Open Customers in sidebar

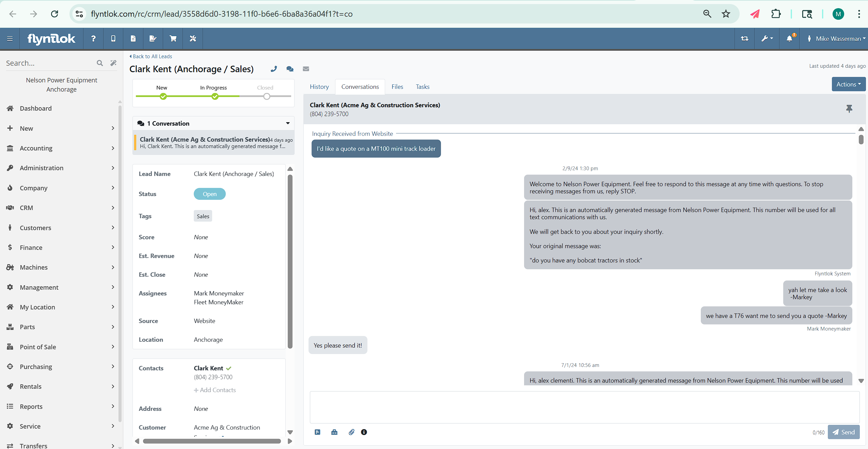click(61, 228)
